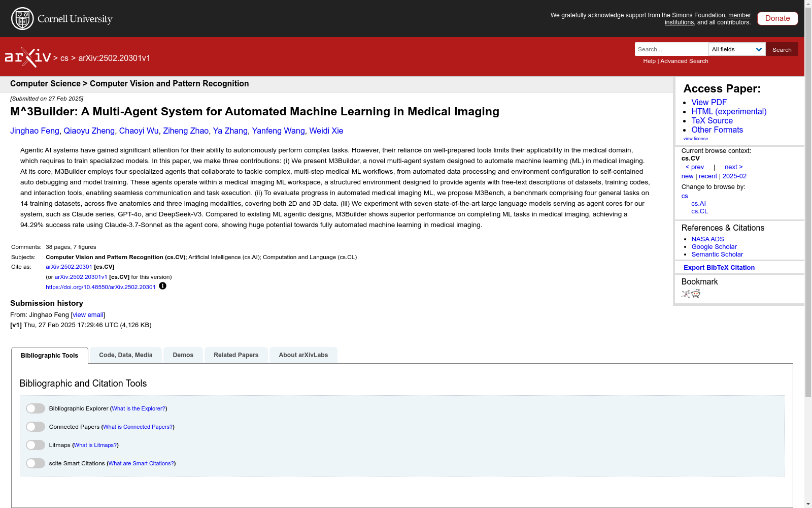Click the Search button

point(782,49)
